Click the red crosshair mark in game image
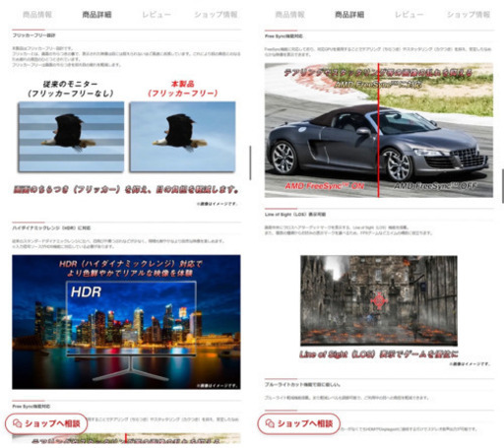 point(379,300)
